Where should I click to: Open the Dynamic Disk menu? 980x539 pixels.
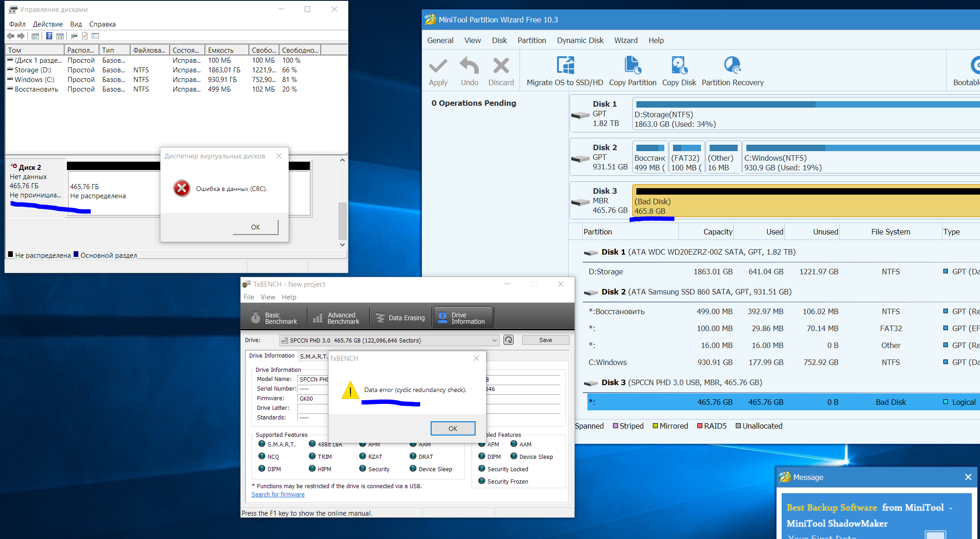580,40
